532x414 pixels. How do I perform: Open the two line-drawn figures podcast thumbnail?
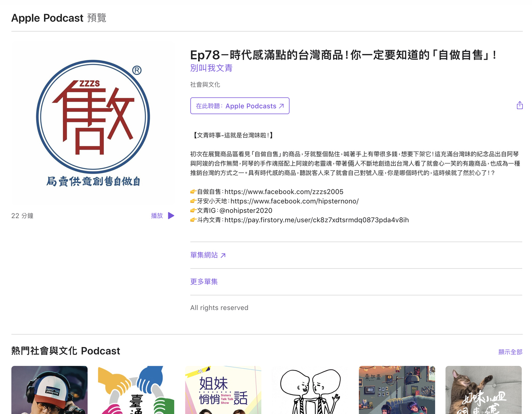coord(310,390)
